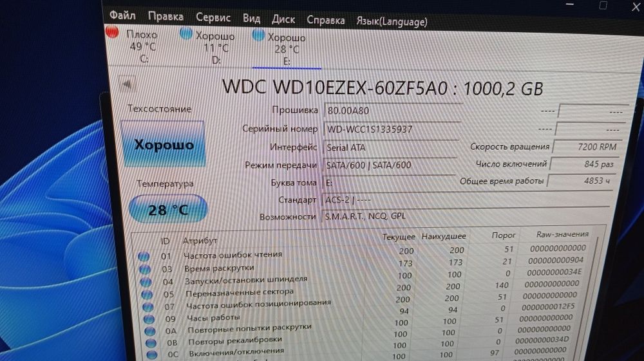Select row Время раскрутки

point(362,264)
